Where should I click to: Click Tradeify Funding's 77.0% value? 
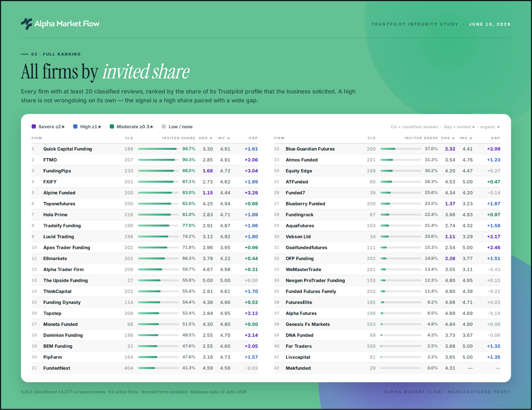(189, 226)
